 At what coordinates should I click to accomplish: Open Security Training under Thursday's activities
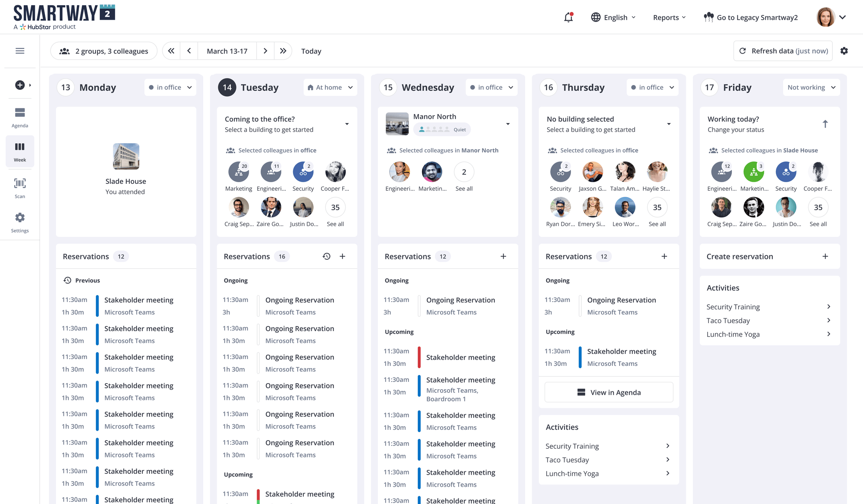[608, 446]
